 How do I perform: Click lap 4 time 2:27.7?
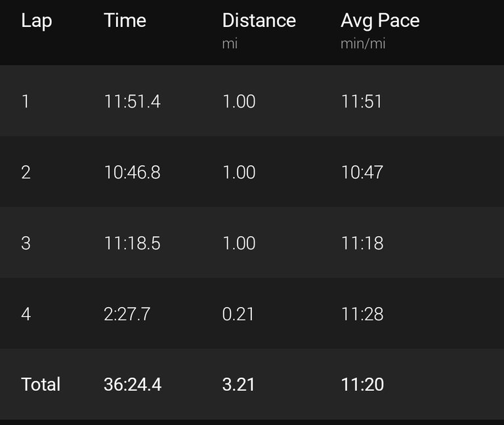click(x=127, y=314)
